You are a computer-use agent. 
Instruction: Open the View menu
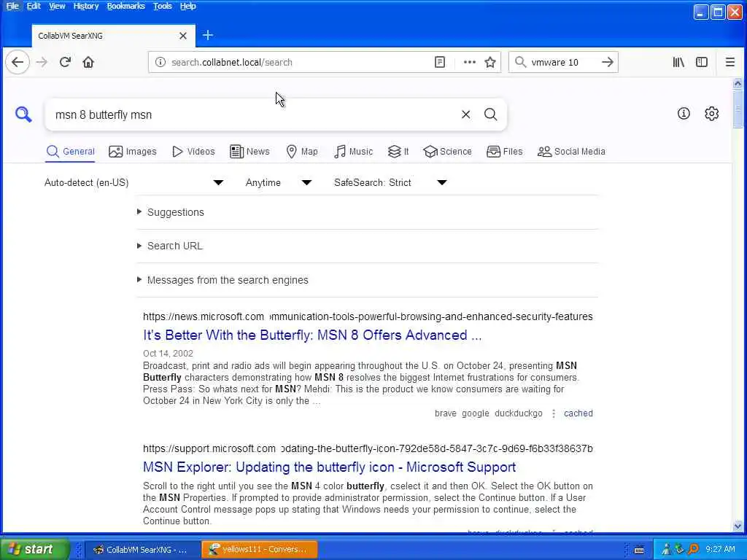[x=57, y=6]
